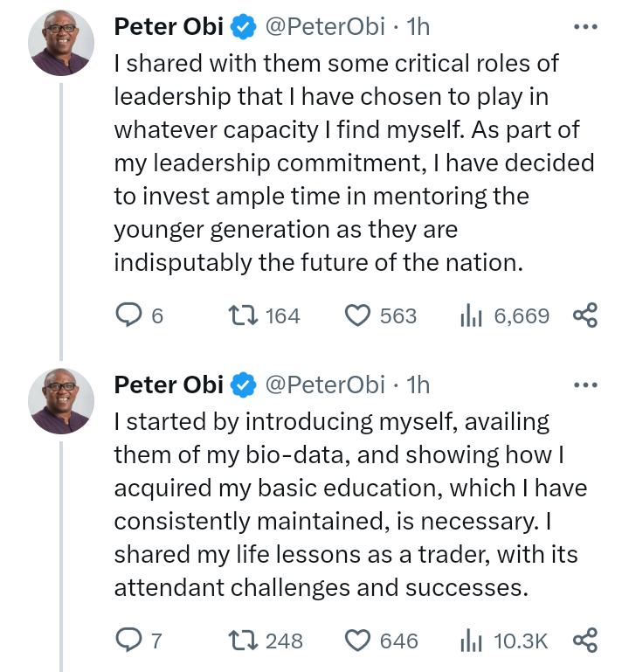The image size is (629, 672).
Task: Open tweet text about mentoring younger generation
Action: [x=349, y=163]
